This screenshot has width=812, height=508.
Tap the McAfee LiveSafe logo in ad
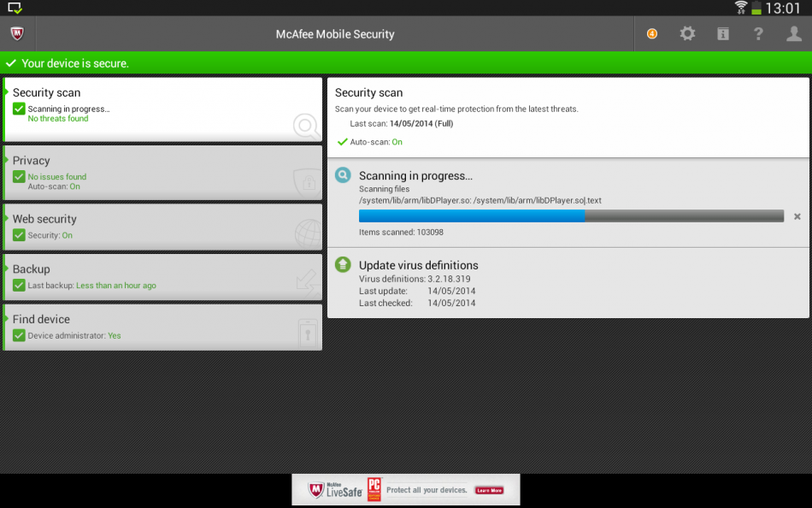[335, 490]
